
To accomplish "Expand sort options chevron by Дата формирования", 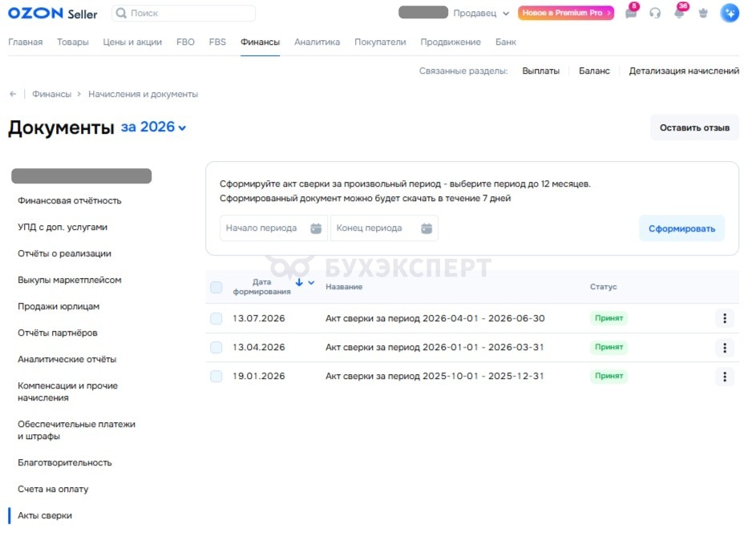I will pyautogui.click(x=312, y=283).
